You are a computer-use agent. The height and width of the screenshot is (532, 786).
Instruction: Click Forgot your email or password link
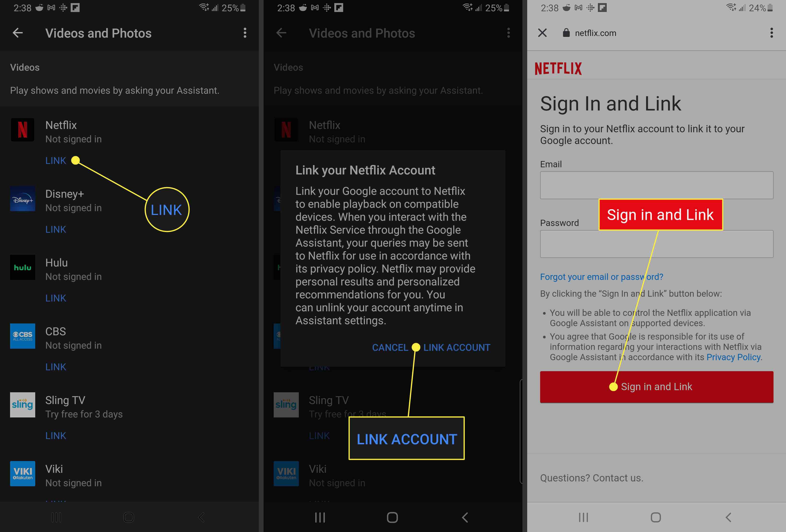click(601, 276)
